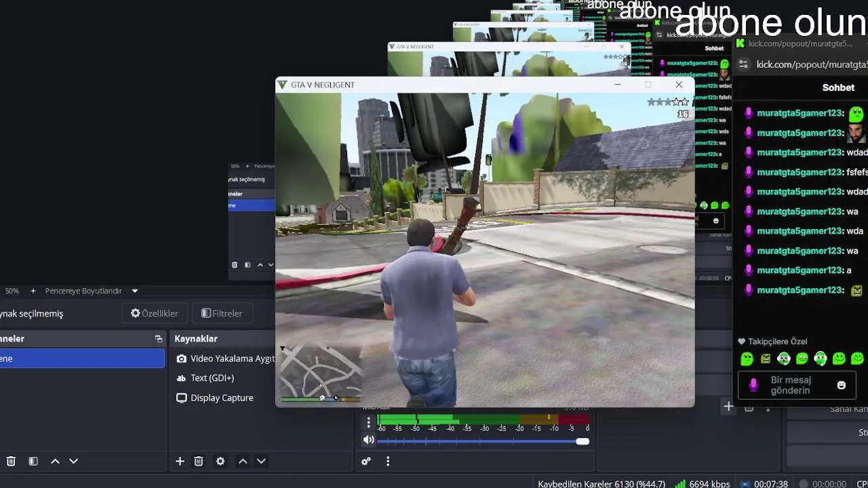Click the wanted level stars in game
The width and height of the screenshot is (868, 488).
(x=668, y=102)
